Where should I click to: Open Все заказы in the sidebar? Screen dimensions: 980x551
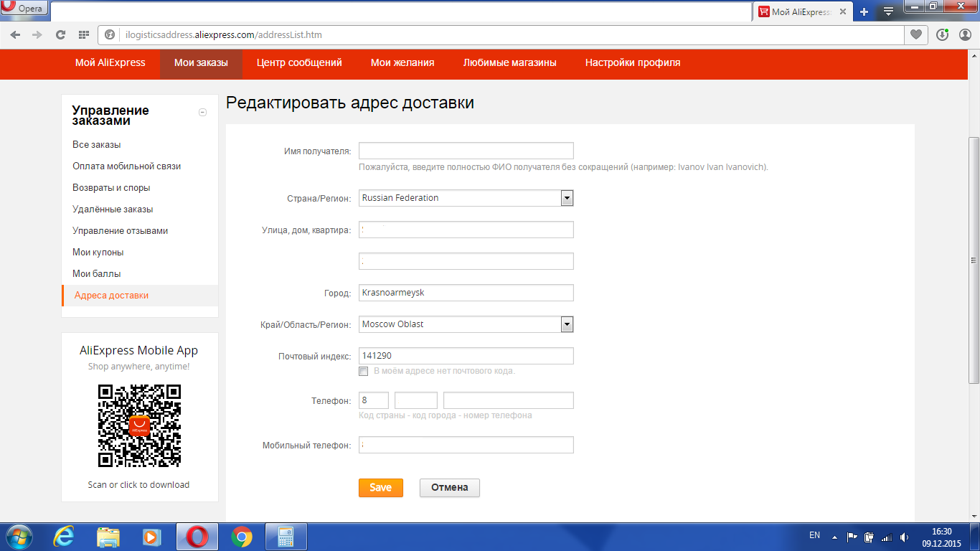(97, 144)
